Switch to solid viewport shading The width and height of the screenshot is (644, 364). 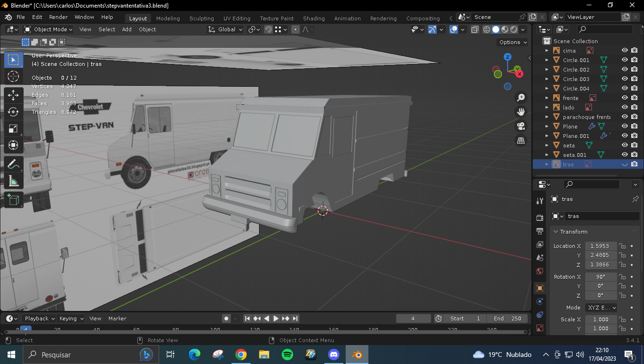(x=495, y=29)
